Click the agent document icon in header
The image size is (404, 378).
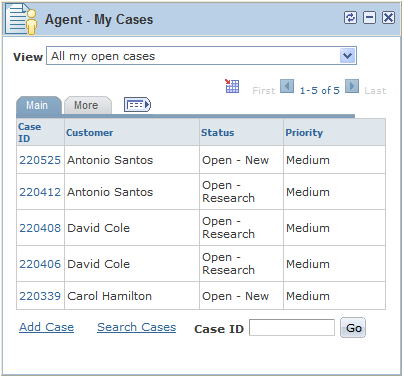click(22, 20)
